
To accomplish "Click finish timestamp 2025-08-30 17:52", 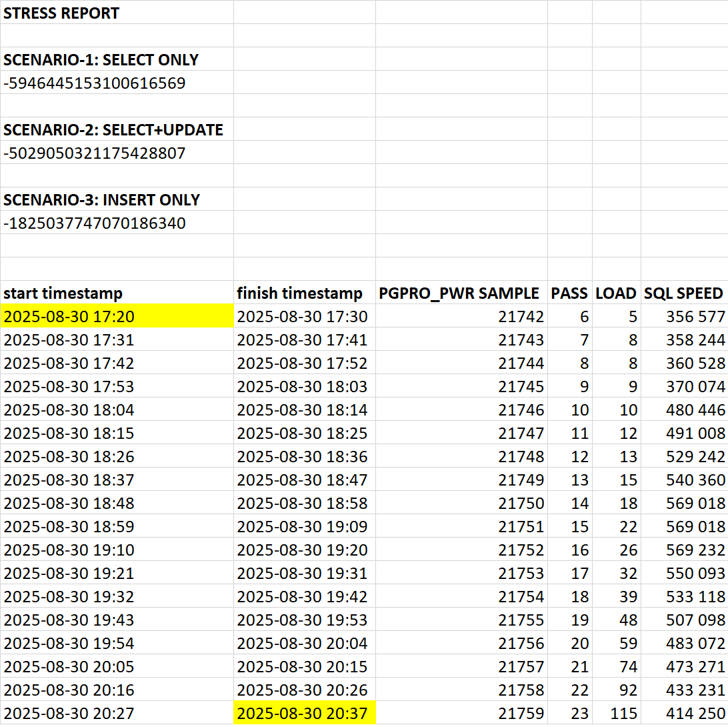I will pos(305,363).
